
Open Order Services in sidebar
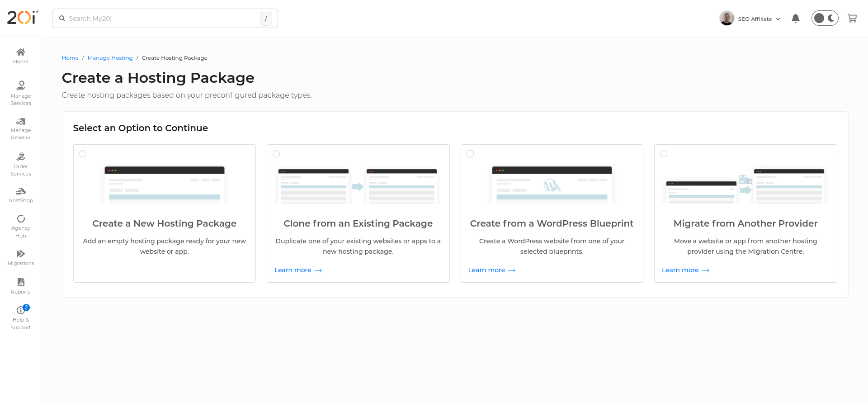point(21,164)
